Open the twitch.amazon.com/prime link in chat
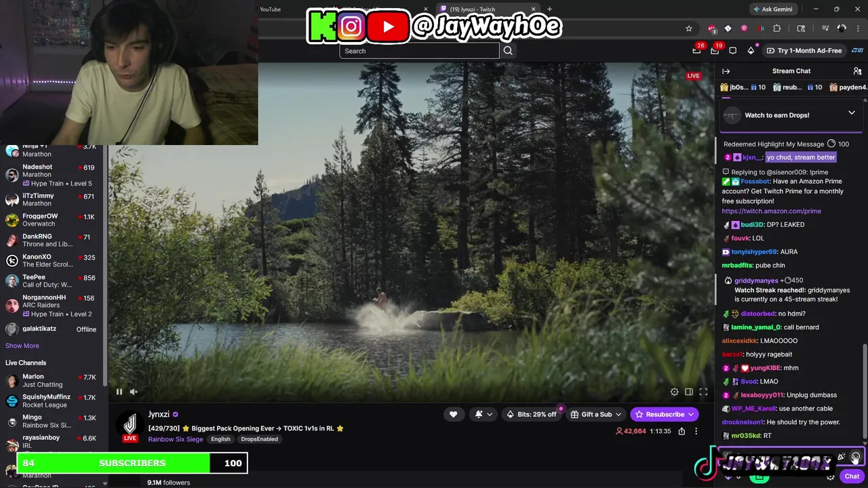Screen dimensions: 868x488 (x=771, y=211)
